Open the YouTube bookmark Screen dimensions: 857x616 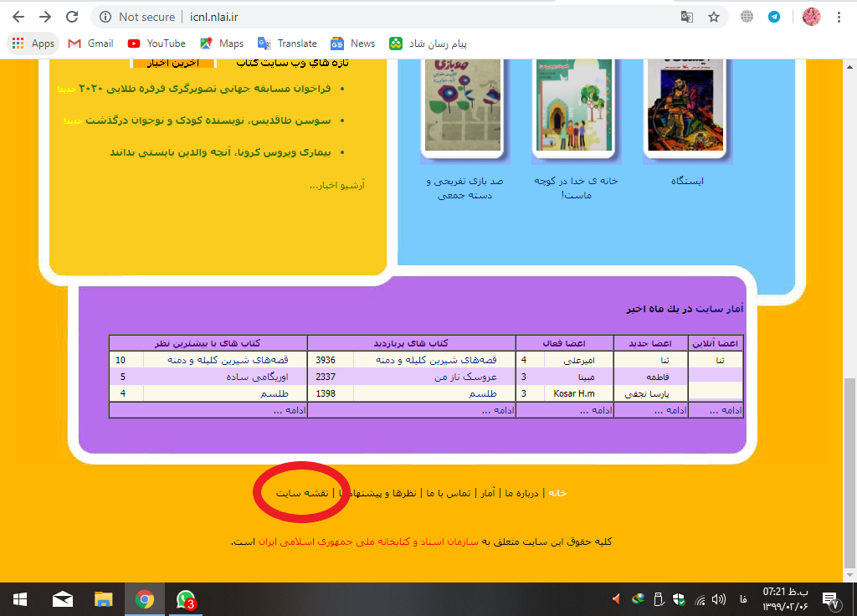(x=157, y=44)
